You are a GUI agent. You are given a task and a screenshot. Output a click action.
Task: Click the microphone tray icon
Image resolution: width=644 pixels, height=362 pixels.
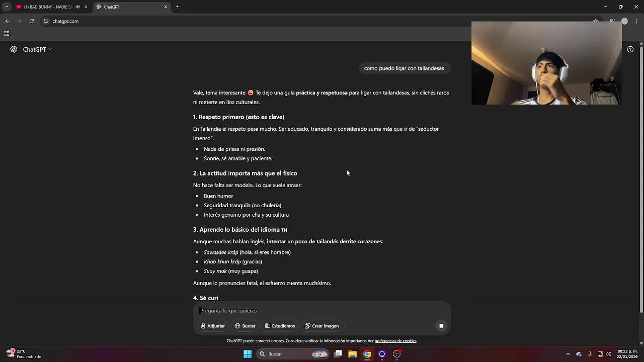[589, 354]
